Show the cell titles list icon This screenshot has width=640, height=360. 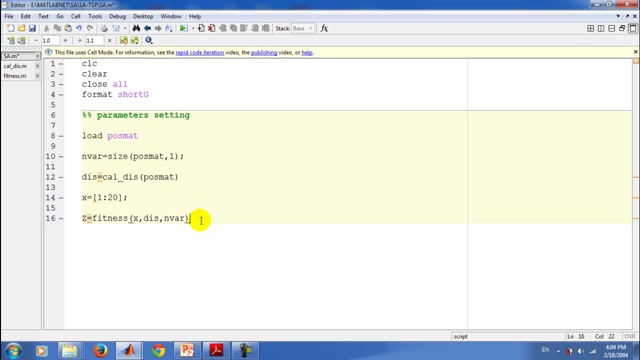134,40
